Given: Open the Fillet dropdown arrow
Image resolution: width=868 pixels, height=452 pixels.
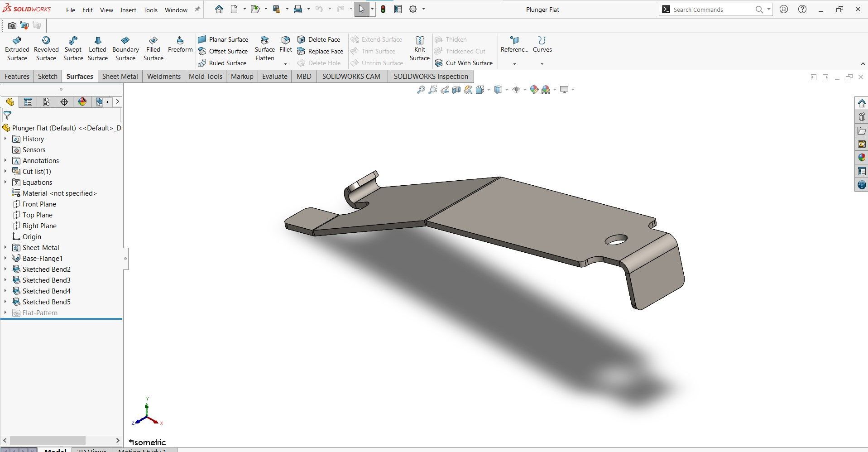Looking at the screenshot, I should click(285, 64).
